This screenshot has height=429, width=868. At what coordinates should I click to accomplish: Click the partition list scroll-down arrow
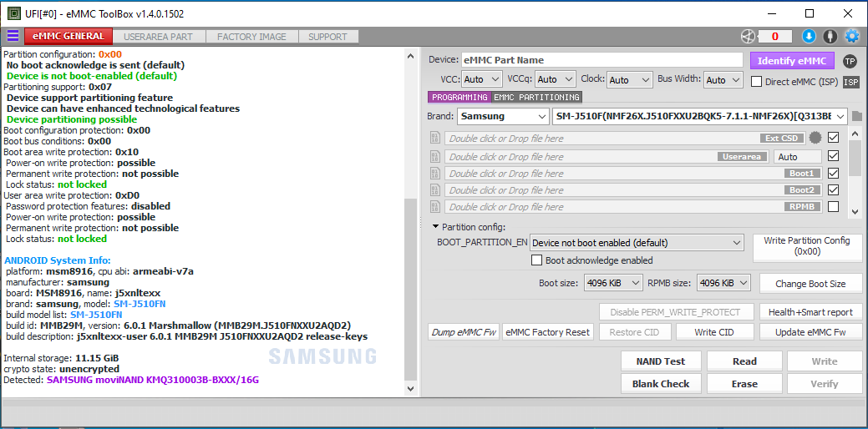click(855, 211)
